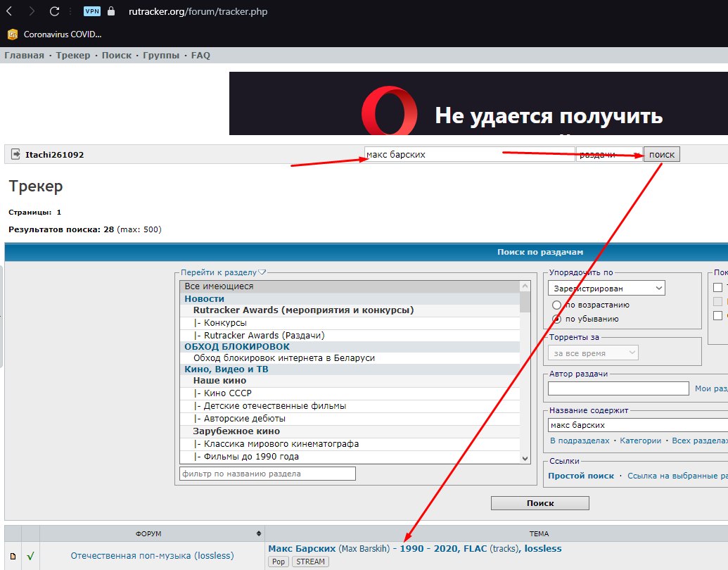The image size is (728, 570).
Task: Select 'Кино, Видео и ТВ' category
Action: [350, 369]
